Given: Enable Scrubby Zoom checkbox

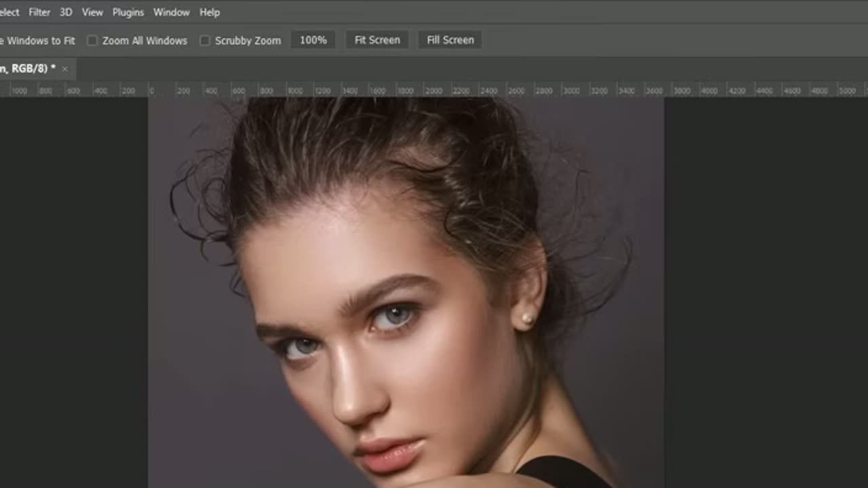Looking at the screenshot, I should click(x=205, y=41).
